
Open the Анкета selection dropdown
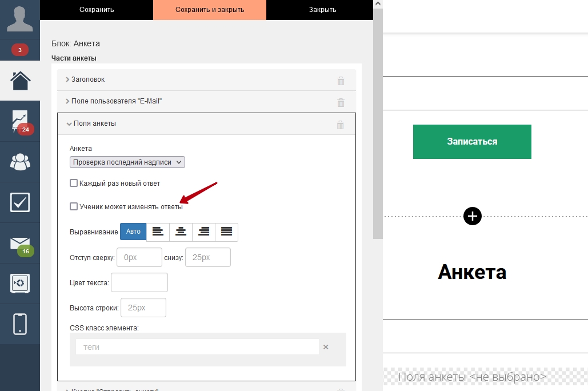pyautogui.click(x=127, y=162)
